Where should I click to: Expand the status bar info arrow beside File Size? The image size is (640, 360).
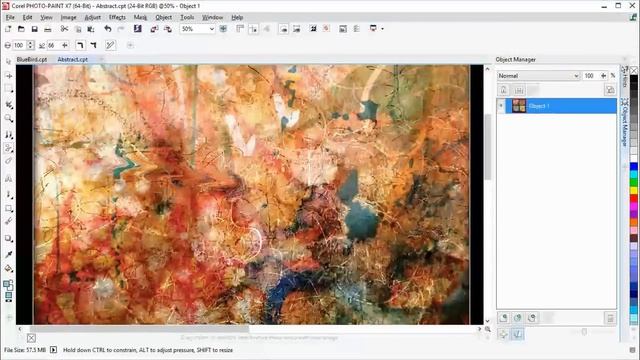point(53,350)
